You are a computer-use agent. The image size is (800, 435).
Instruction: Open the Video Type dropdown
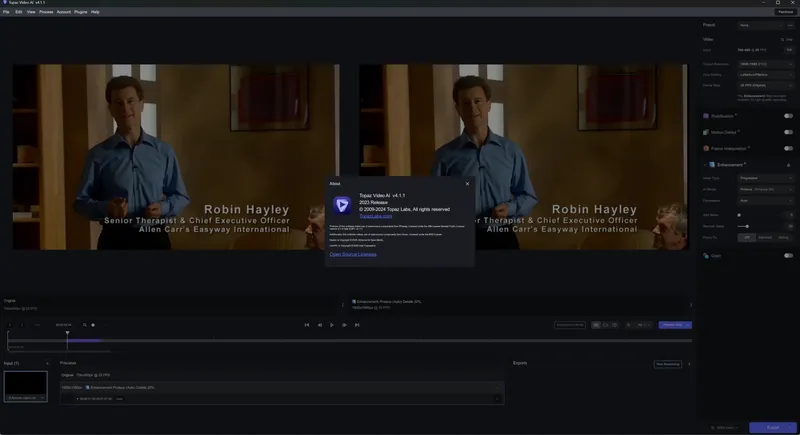click(x=765, y=178)
